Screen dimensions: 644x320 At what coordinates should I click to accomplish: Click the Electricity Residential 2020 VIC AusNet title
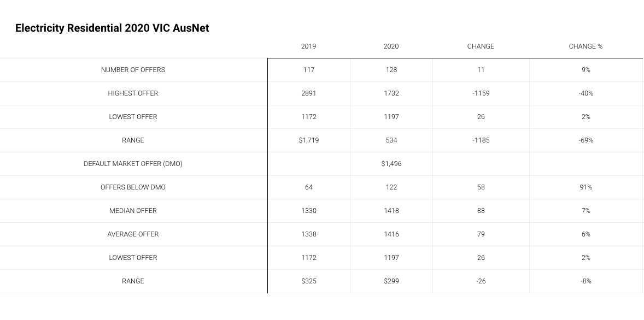coord(112,28)
